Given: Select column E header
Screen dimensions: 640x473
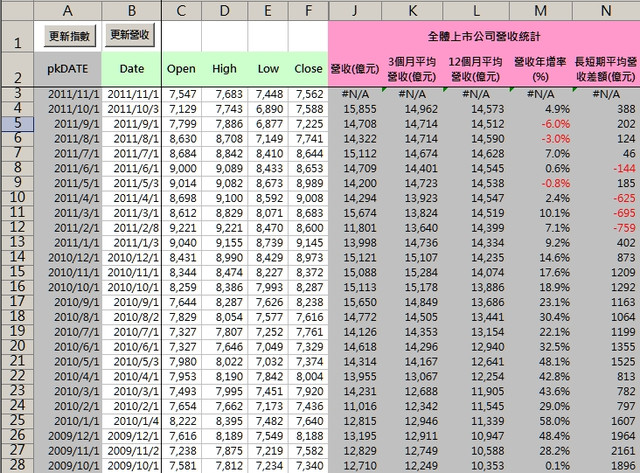Looking at the screenshot, I should 267,10.
